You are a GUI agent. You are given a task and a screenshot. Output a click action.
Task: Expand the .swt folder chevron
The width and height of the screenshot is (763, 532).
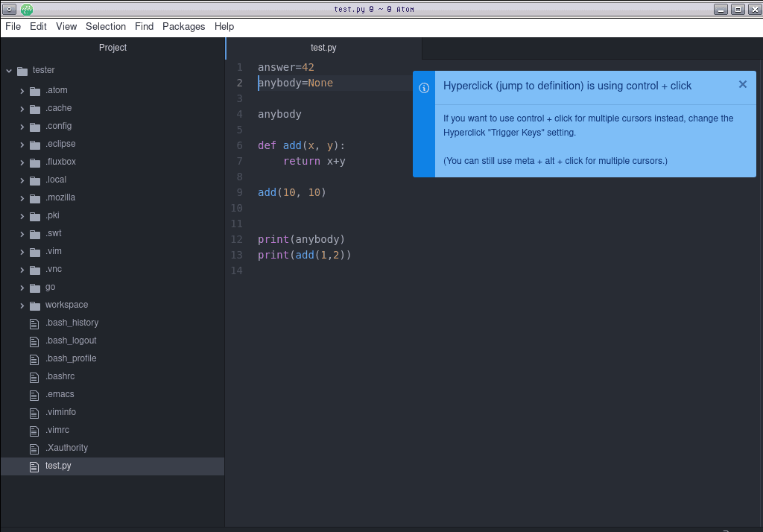pos(22,234)
